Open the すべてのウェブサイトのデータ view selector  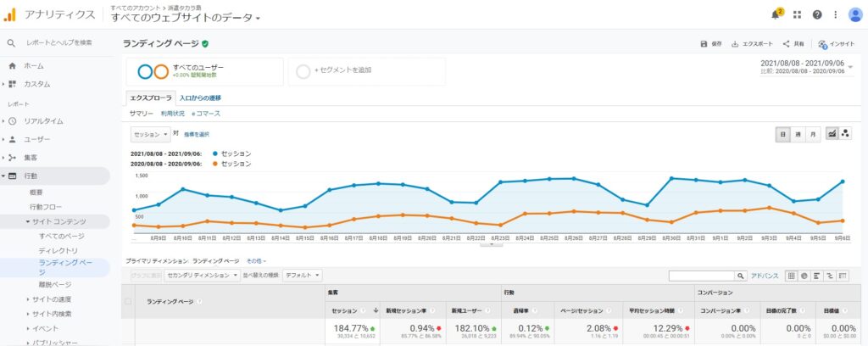(186, 18)
